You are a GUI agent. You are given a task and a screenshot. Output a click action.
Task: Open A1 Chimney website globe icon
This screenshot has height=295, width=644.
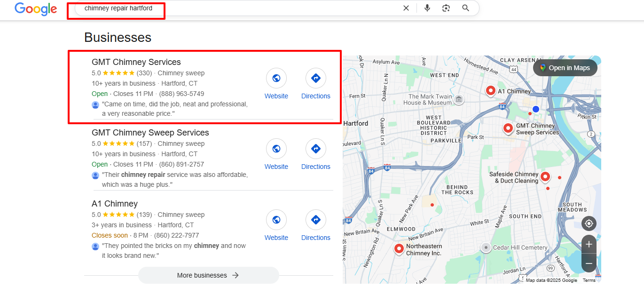coord(276,220)
